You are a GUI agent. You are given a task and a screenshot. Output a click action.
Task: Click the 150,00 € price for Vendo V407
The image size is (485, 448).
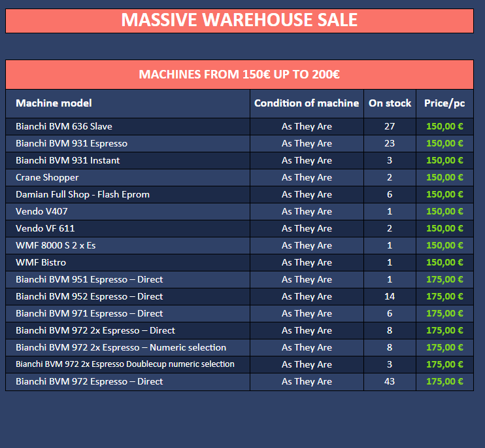point(444,211)
